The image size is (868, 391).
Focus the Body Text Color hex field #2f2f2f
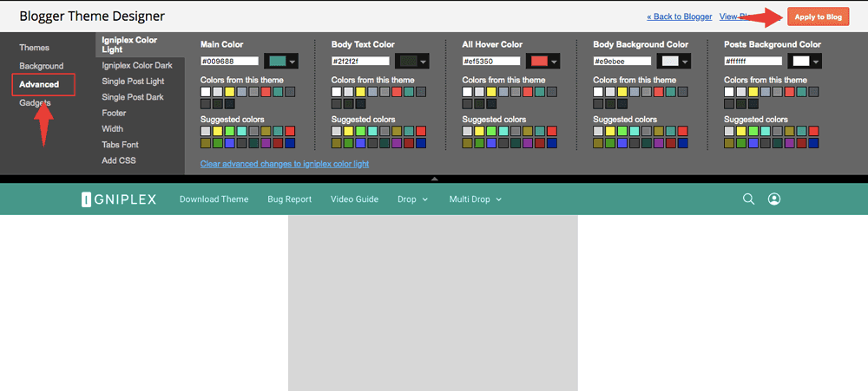[x=360, y=61]
